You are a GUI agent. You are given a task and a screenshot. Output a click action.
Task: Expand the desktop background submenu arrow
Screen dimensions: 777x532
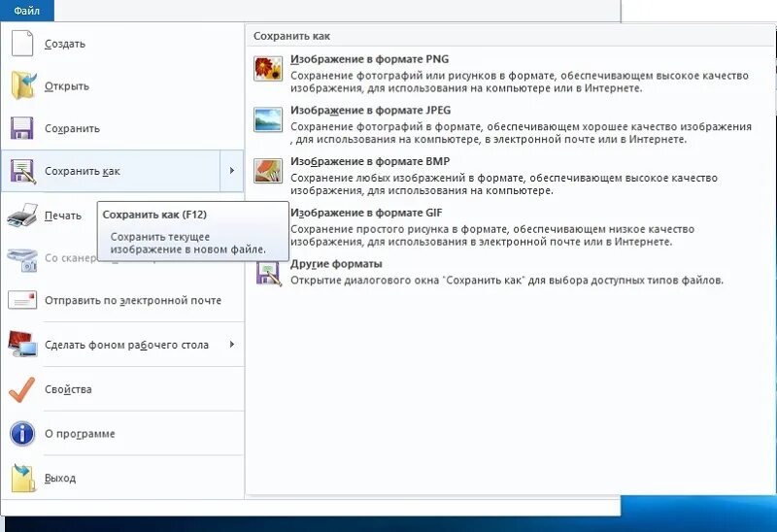pos(231,345)
